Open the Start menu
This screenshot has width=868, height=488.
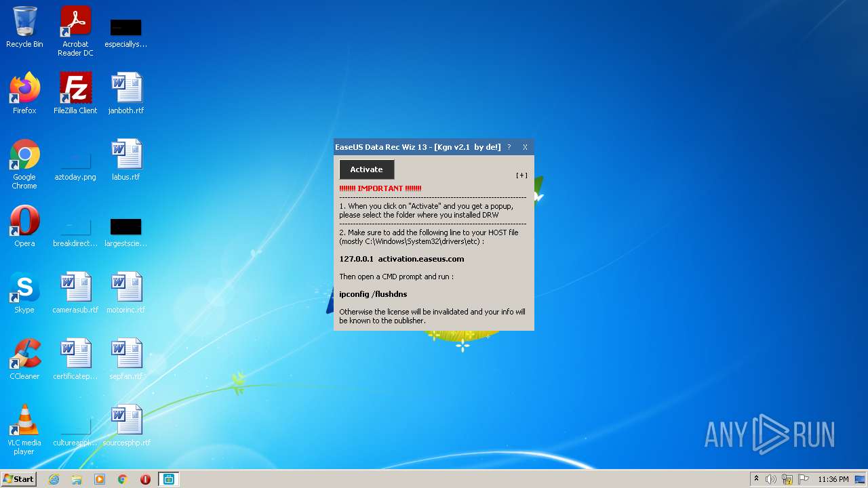tap(18, 479)
